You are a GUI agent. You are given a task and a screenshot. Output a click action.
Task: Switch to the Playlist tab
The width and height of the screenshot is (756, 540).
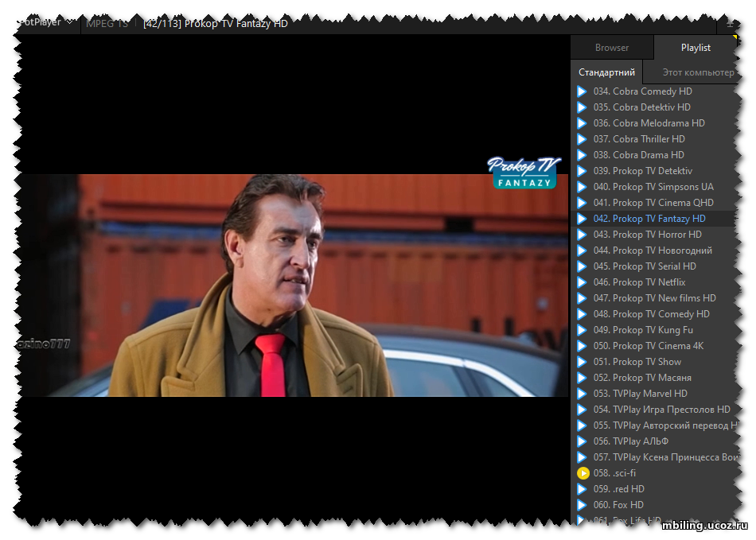coord(696,48)
